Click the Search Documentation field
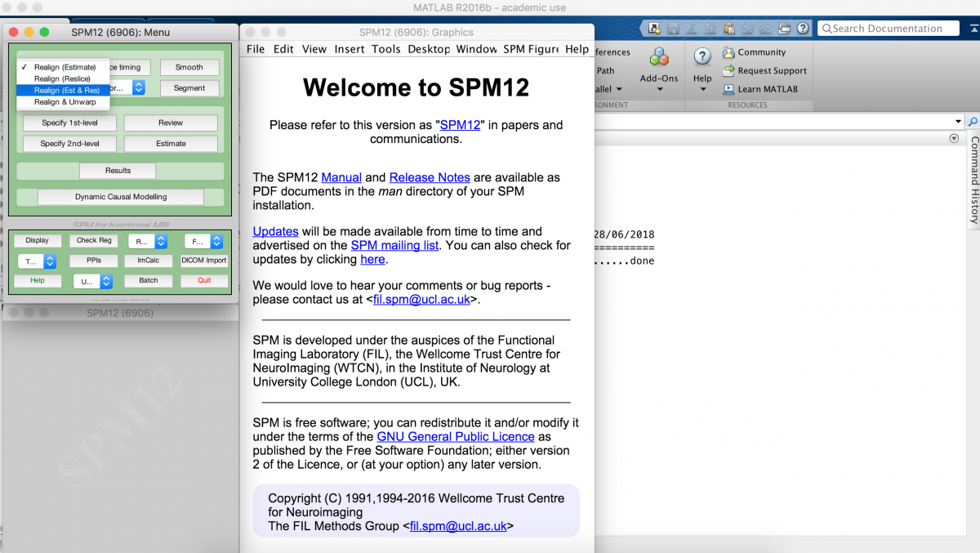 pos(887,29)
